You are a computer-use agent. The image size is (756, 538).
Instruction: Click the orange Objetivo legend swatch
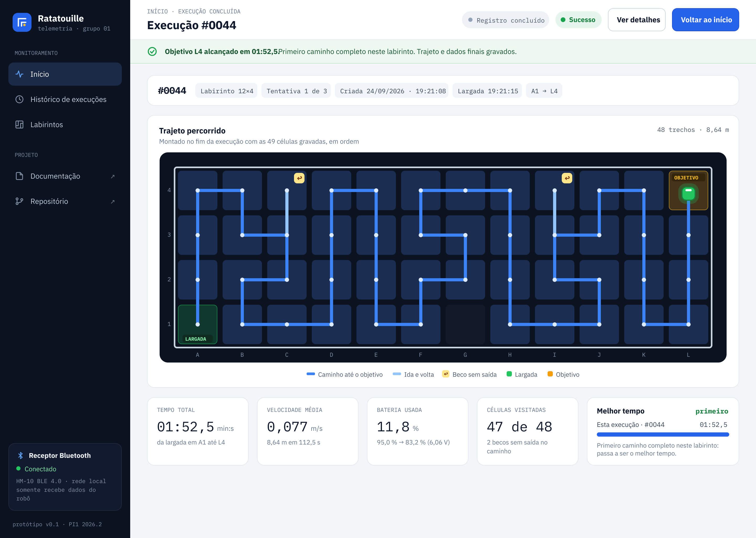[550, 374]
